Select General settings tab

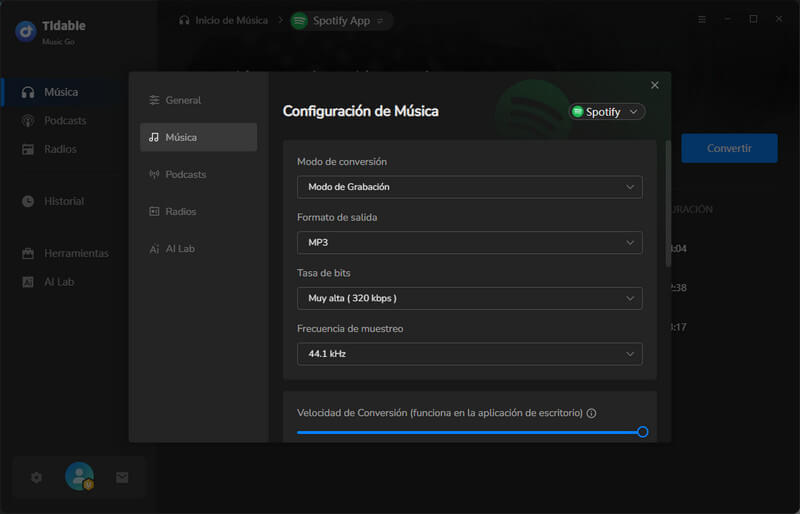tap(198, 100)
